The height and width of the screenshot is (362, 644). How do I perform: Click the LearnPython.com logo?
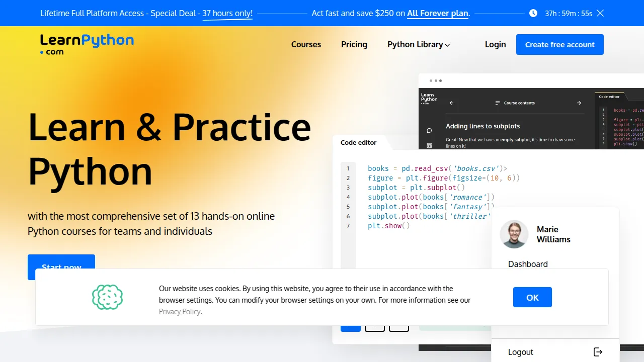[x=87, y=43]
